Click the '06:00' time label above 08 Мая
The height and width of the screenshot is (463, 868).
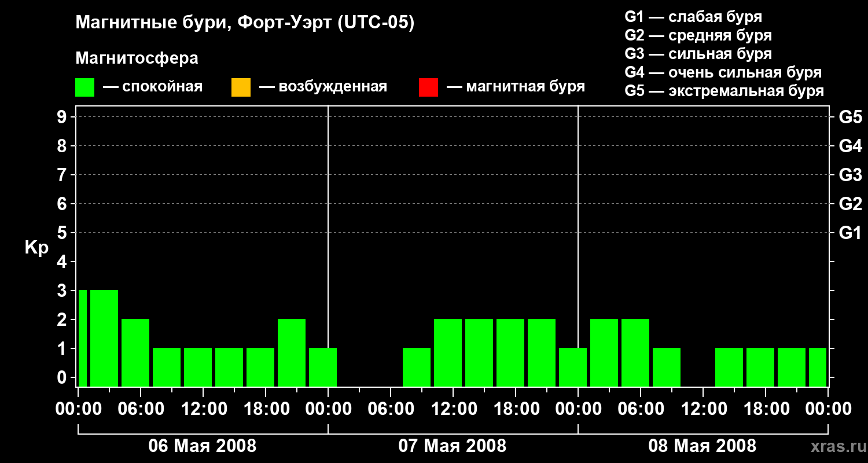pyautogui.click(x=640, y=409)
